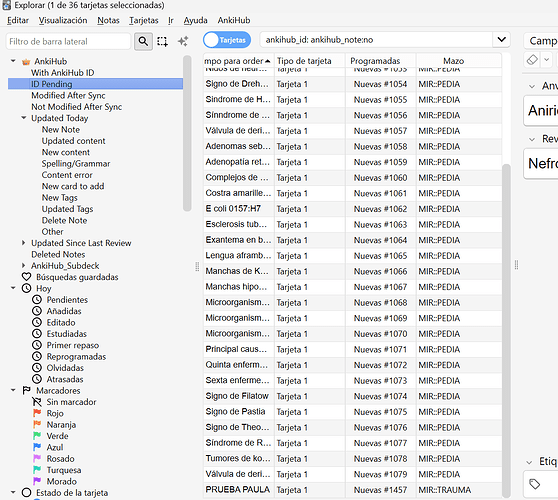The image size is (558, 500).
Task: Select the Verde green flag icon
Action: pyautogui.click(x=37, y=436)
